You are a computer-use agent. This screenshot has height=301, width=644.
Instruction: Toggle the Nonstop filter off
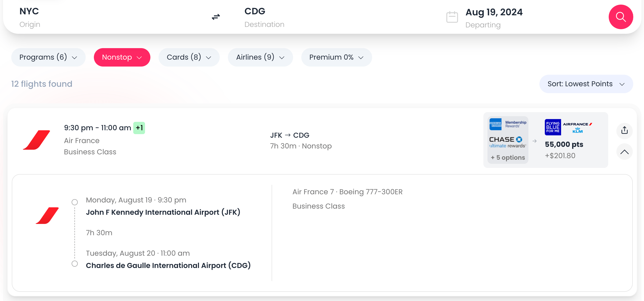click(122, 57)
